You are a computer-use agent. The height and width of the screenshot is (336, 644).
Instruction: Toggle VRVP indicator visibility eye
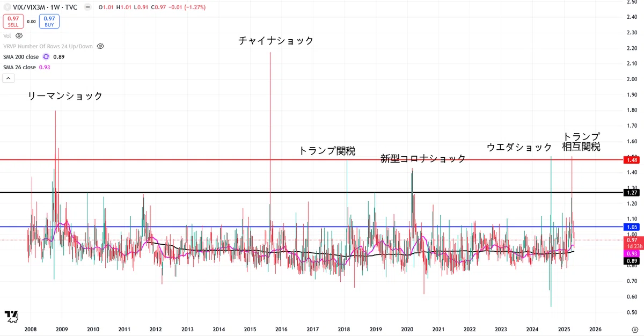pyautogui.click(x=100, y=46)
